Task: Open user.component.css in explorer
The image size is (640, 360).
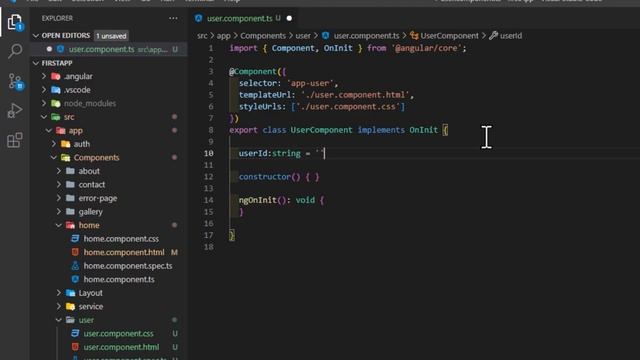Action: pyautogui.click(x=118, y=333)
